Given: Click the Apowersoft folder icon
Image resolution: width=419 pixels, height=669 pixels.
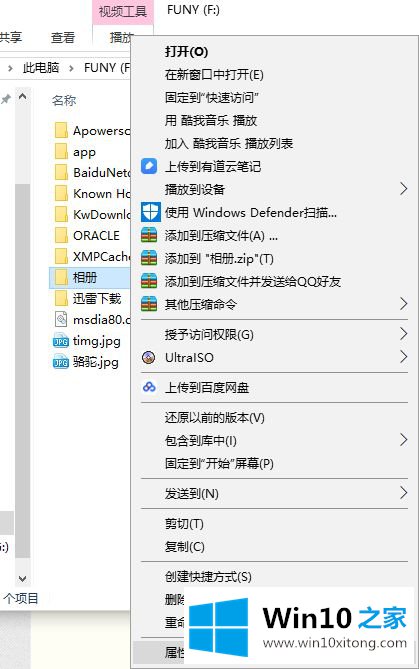Looking at the screenshot, I should pos(61,130).
